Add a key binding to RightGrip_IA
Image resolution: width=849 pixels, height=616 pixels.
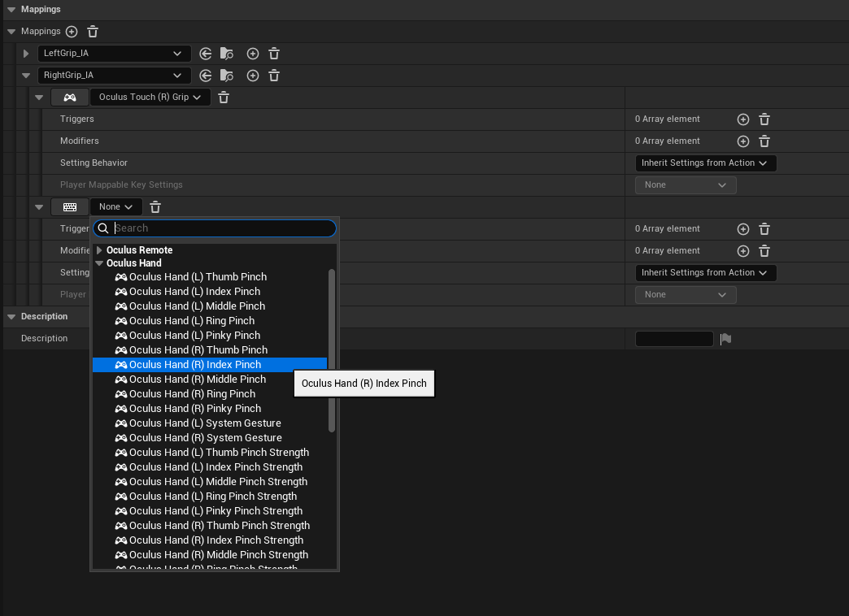point(253,76)
